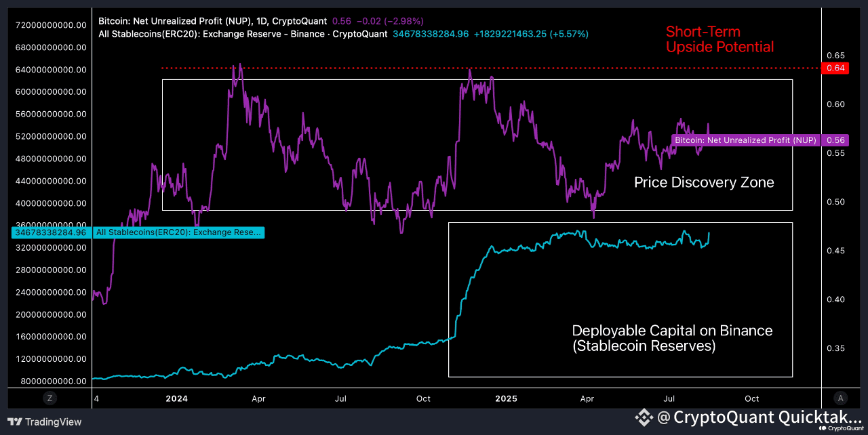
Task: Click the 16000000000.00 axis value
Action: [x=50, y=337]
